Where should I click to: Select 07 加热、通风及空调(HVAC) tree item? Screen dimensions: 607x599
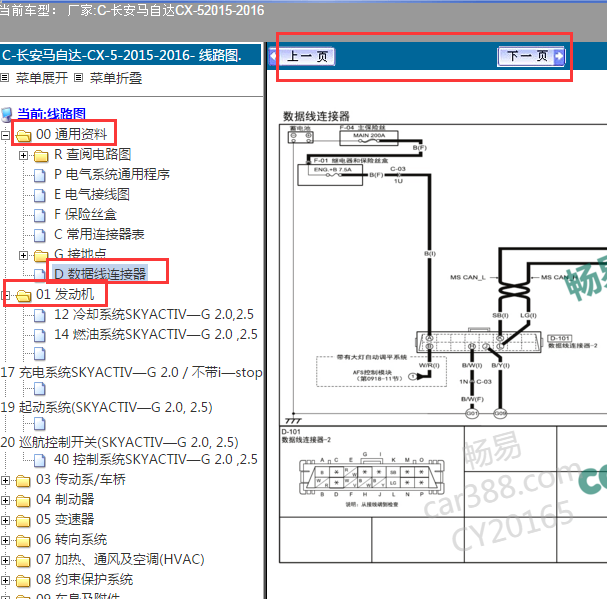[x=120, y=560]
